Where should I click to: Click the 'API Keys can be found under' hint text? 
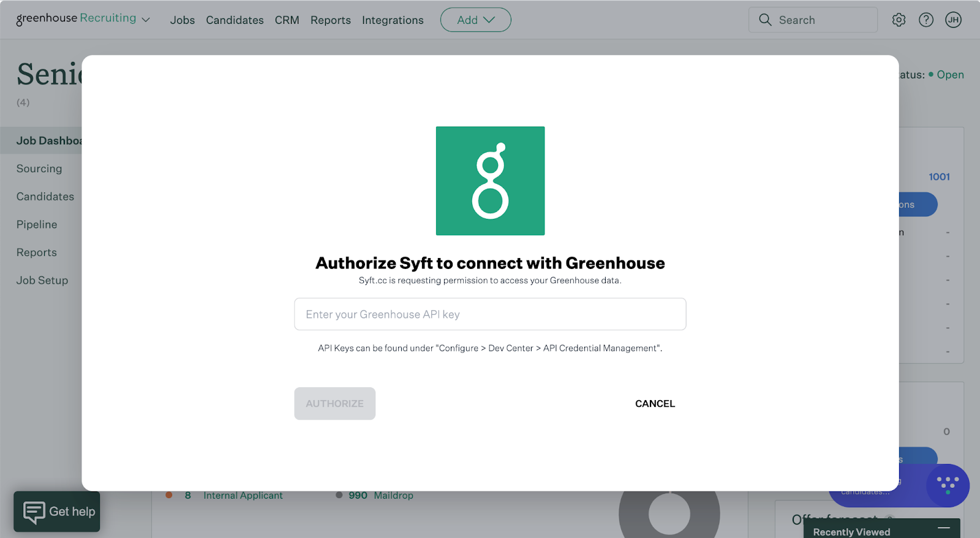tap(490, 348)
